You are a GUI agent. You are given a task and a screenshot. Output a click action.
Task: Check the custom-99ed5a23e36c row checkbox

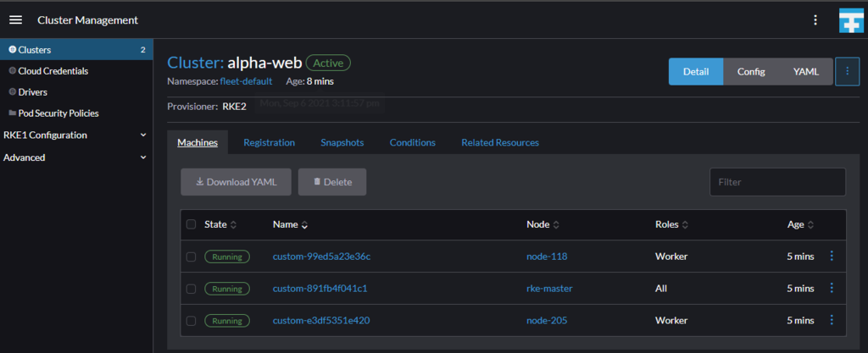191,256
